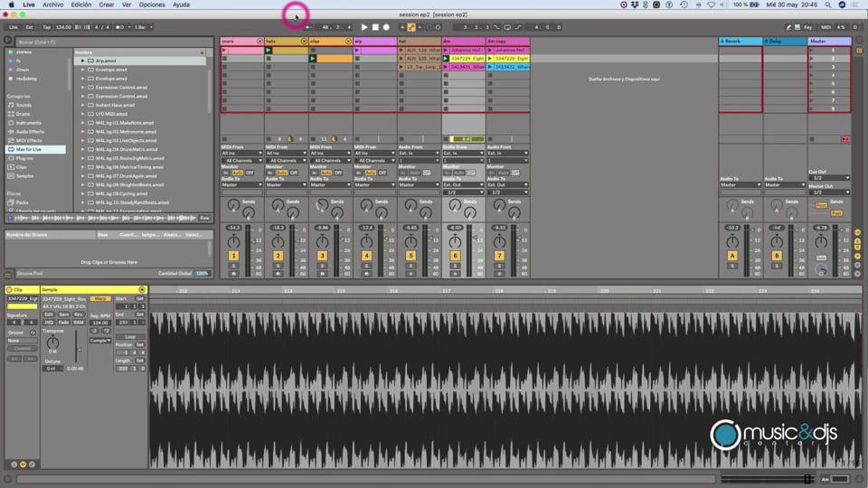Click the browser search field
The height and width of the screenshot is (488, 868).
coord(113,42)
